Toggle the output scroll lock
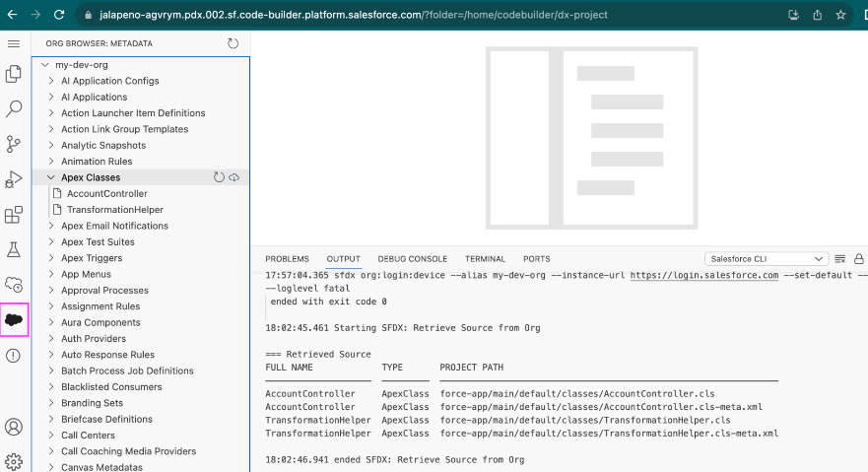This screenshot has width=868, height=472. pos(859,259)
